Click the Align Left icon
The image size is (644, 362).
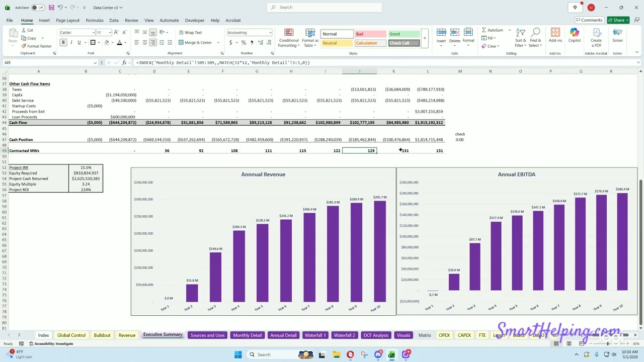coord(137,43)
